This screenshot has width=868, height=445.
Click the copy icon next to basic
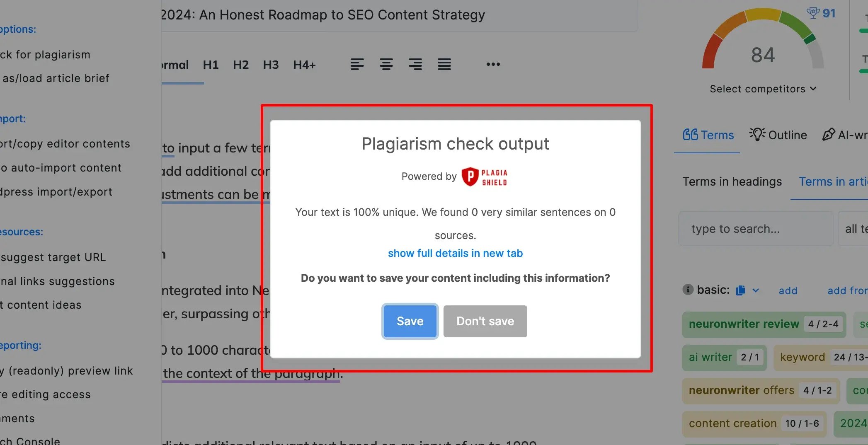[x=740, y=290]
